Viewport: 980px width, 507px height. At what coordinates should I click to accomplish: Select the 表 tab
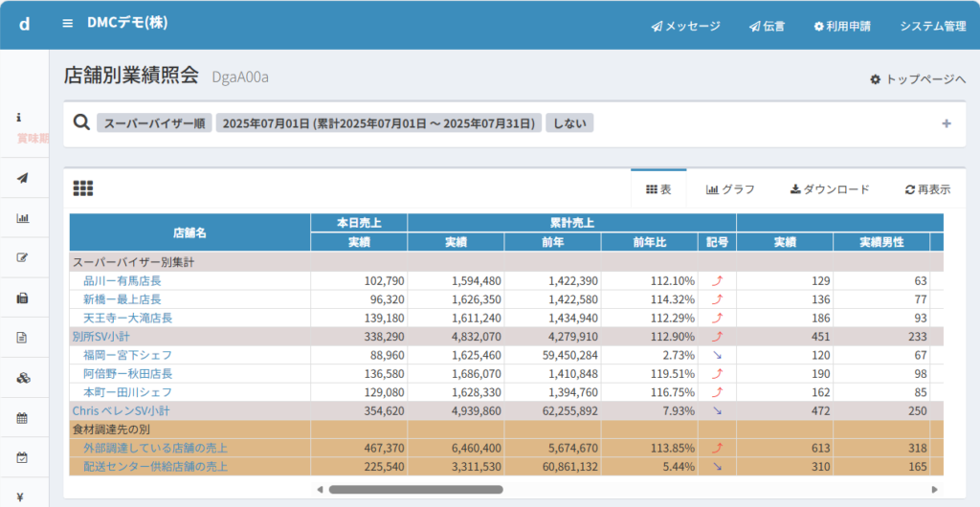(x=658, y=189)
